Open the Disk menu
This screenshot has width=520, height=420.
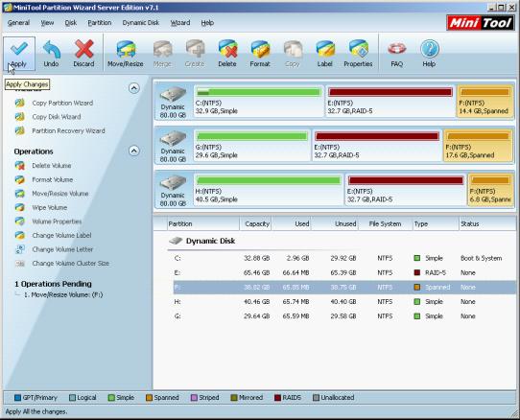(x=71, y=23)
